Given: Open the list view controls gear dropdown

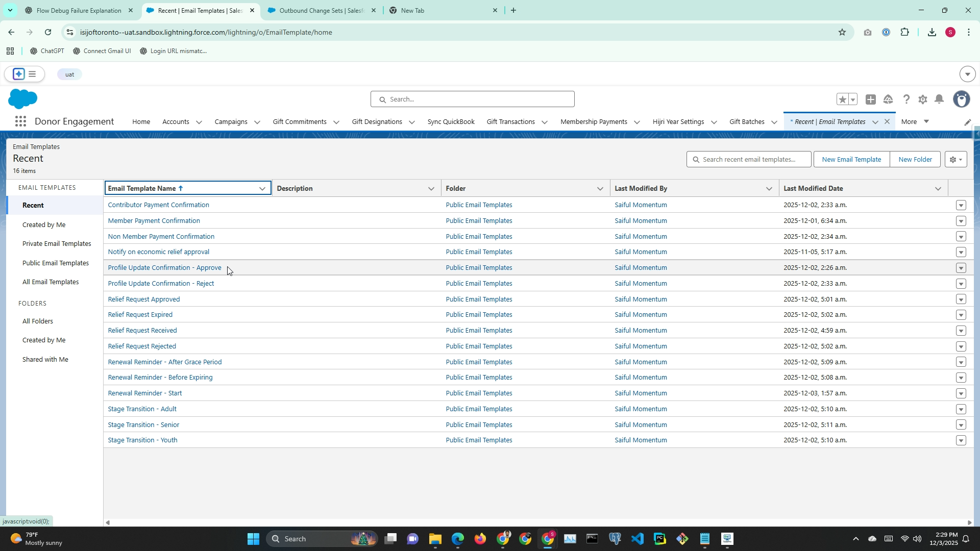Looking at the screenshot, I should [x=956, y=159].
